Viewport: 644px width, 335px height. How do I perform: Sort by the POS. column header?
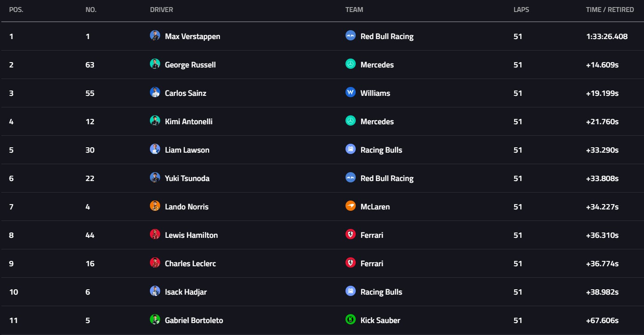(x=16, y=10)
